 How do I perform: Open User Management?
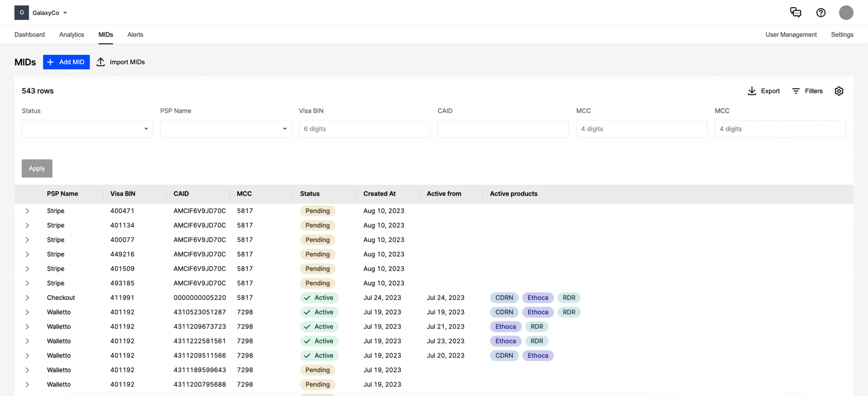[x=791, y=34]
